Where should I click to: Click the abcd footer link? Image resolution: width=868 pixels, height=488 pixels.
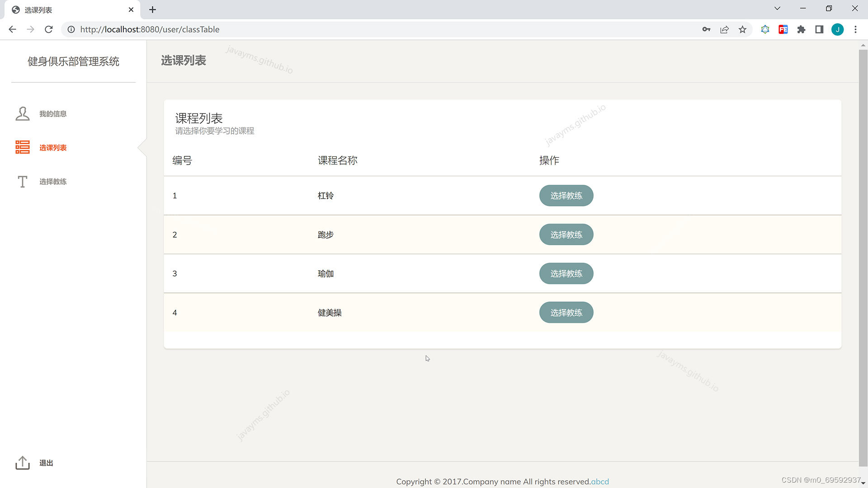pyautogui.click(x=600, y=482)
